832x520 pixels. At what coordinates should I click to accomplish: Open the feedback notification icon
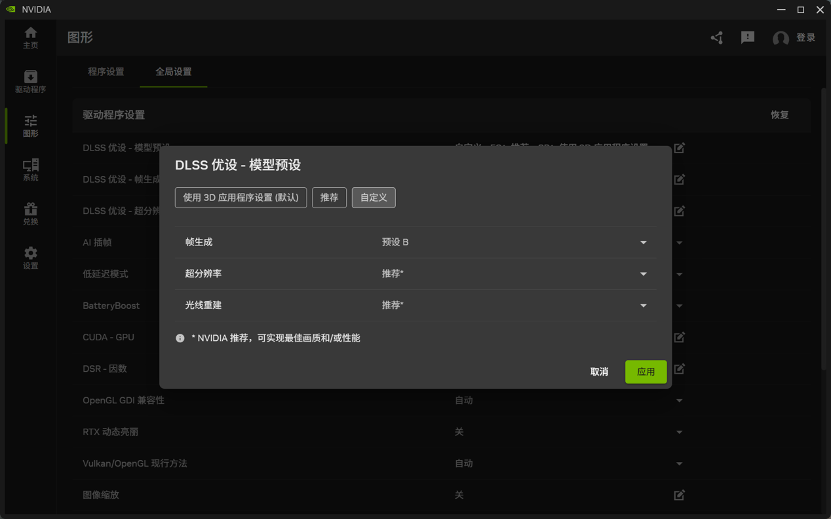pos(748,38)
